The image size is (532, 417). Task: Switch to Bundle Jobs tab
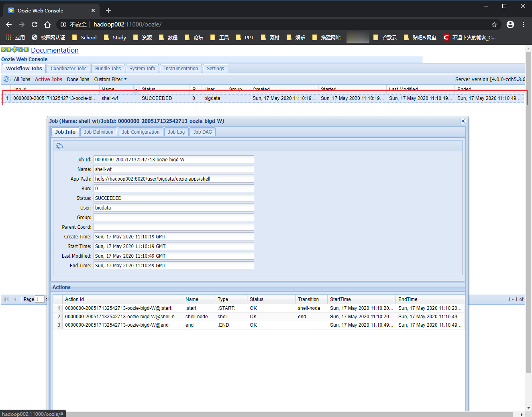pos(108,69)
